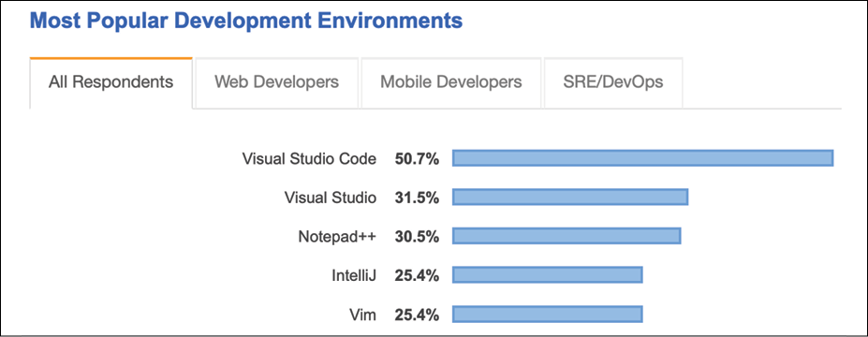Click the Vim bar
Screen dimensions: 868x337
(548, 315)
